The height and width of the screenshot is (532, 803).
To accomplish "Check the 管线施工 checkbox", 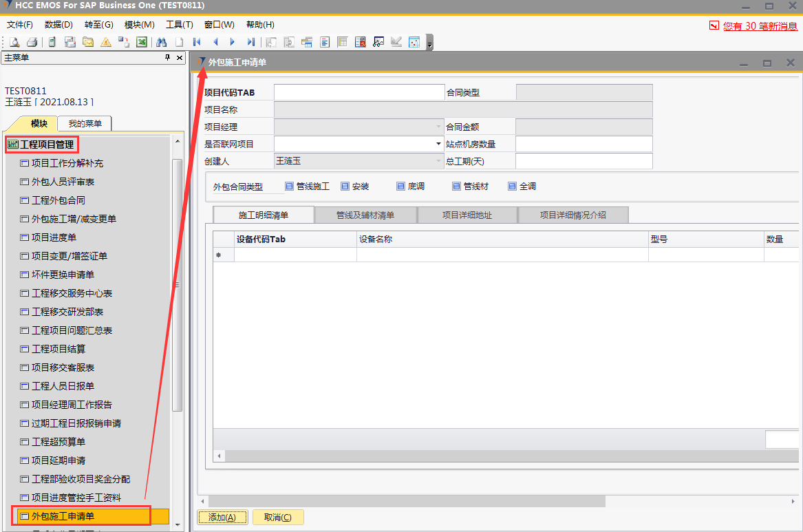I will pos(289,187).
